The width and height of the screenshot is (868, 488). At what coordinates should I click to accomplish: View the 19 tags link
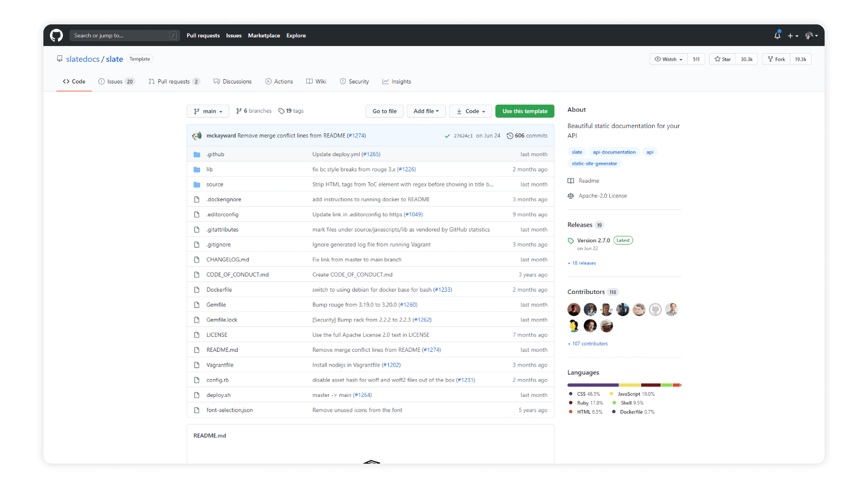pos(291,111)
